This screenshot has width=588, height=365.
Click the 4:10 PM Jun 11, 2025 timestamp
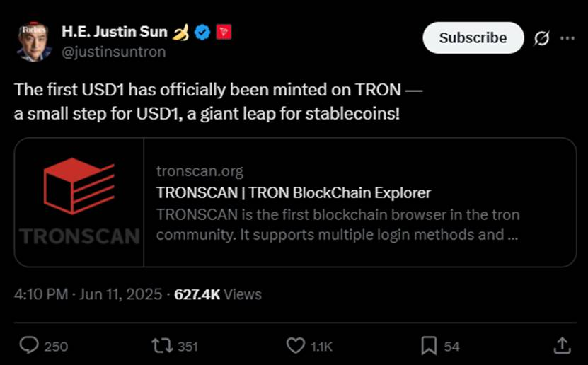(x=88, y=294)
